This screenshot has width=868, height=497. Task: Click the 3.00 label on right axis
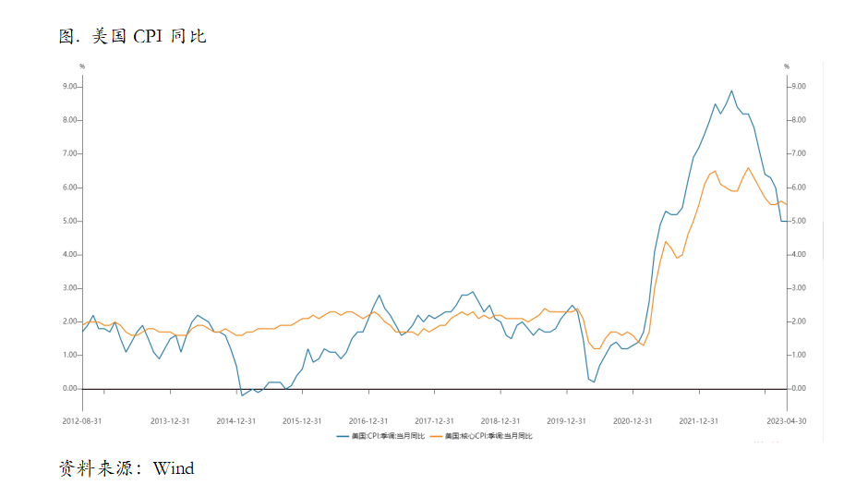799,288
